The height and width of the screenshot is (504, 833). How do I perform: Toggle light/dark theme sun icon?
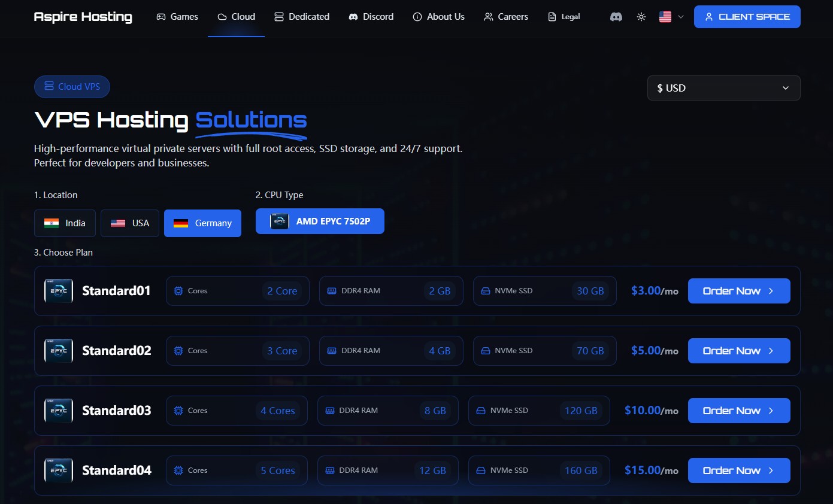coord(641,17)
